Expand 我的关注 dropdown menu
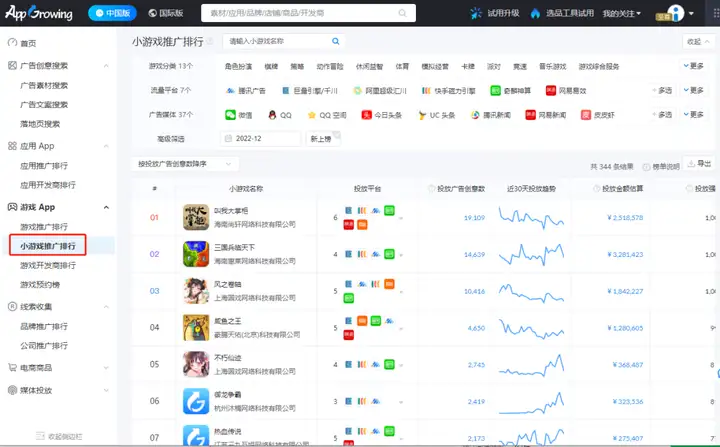This screenshot has width=720, height=447. pyautogui.click(x=621, y=13)
